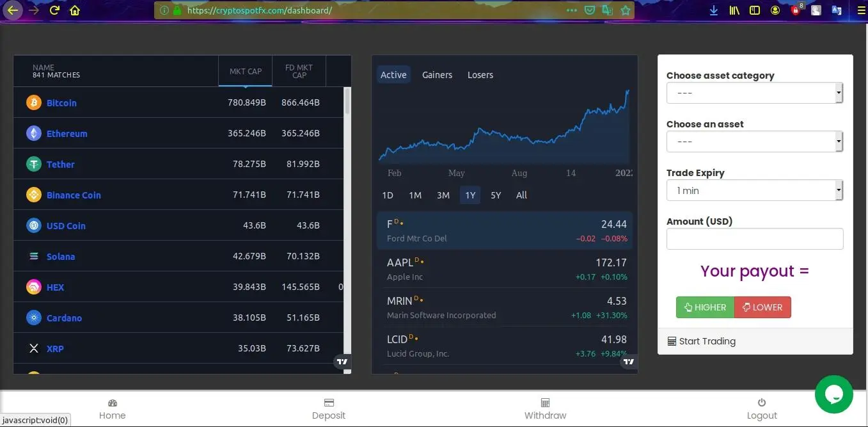Switch to the Losers tab
The height and width of the screenshot is (427, 868).
(x=480, y=75)
